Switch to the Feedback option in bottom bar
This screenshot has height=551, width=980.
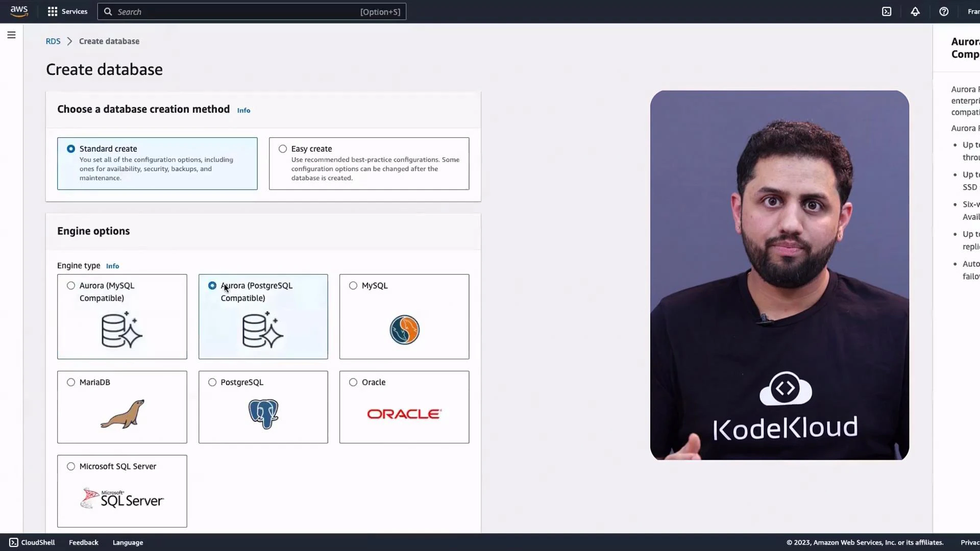coord(83,542)
